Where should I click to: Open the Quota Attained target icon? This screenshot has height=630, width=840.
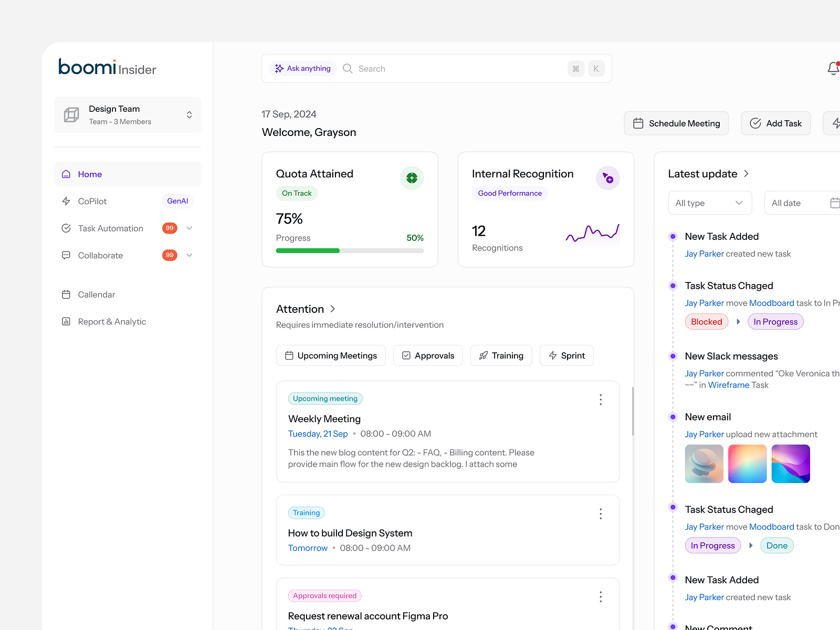tap(412, 178)
